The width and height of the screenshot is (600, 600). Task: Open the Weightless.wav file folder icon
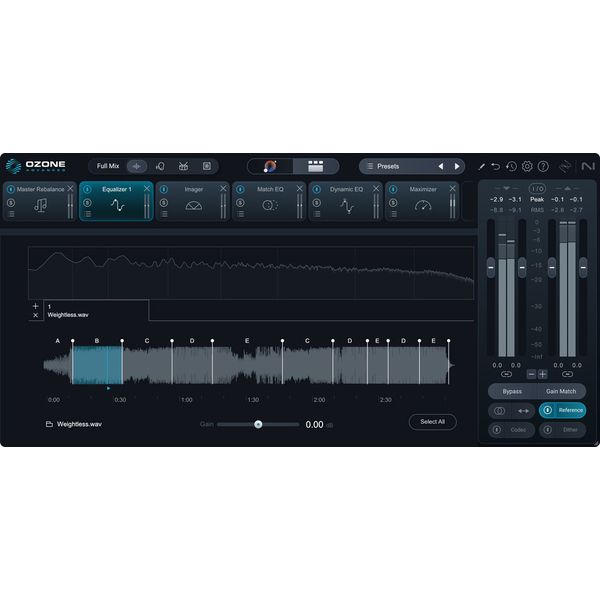pyautogui.click(x=49, y=424)
